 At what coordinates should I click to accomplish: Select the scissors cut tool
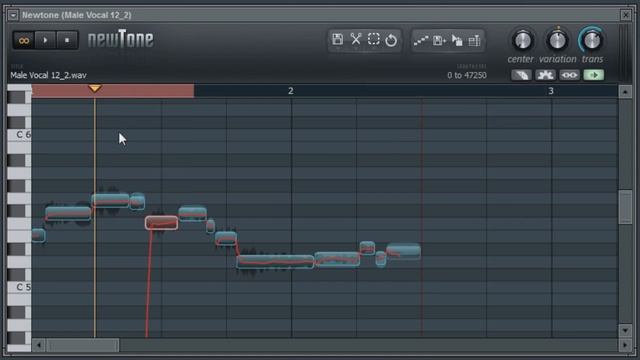tap(356, 40)
